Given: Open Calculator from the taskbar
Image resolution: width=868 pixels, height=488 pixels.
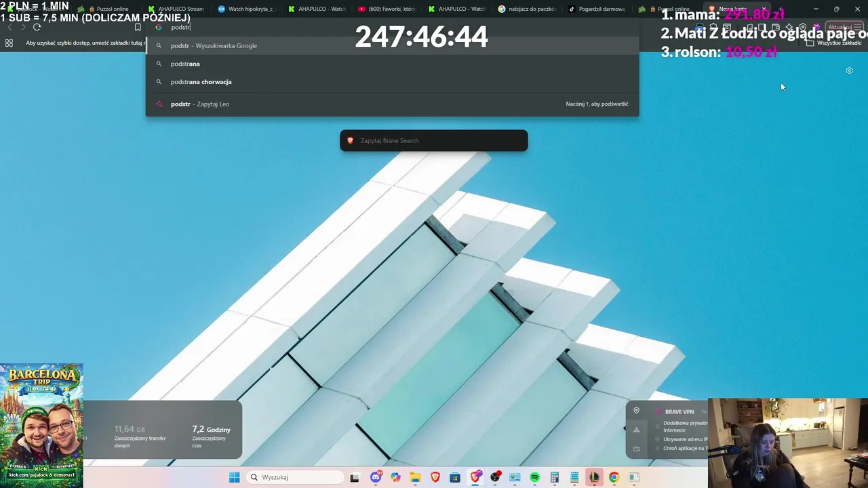Looking at the screenshot, I should [554, 477].
